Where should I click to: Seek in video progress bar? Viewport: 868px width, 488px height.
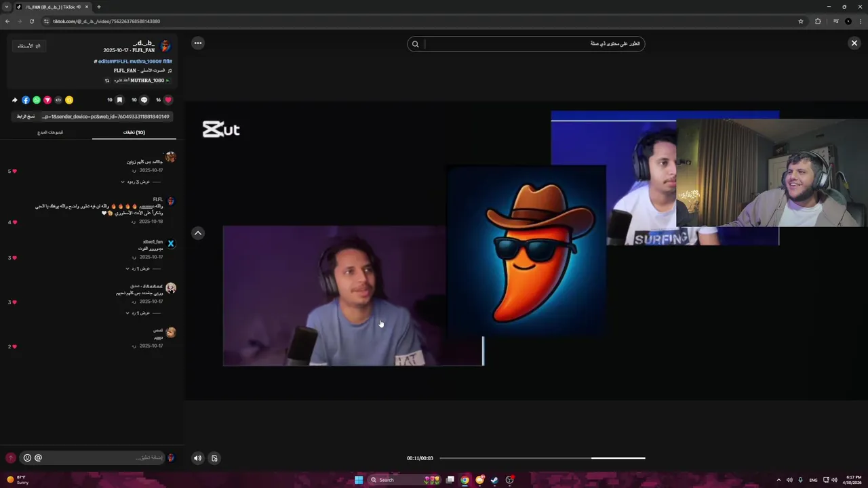(542, 458)
